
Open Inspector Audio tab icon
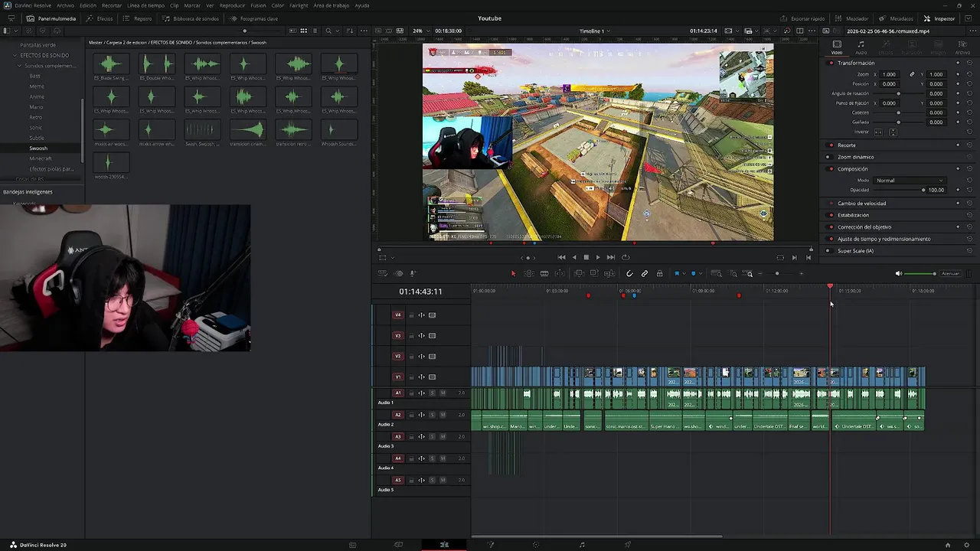pos(861,44)
